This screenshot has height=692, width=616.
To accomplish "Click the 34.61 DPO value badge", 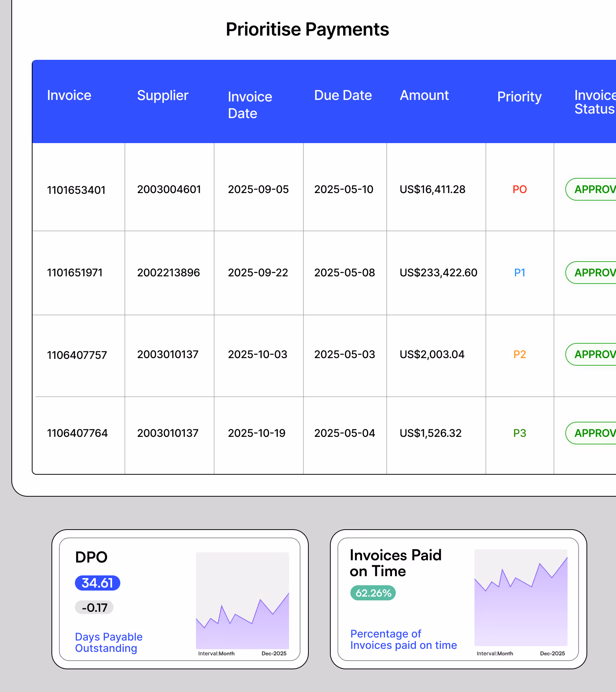I will click(98, 583).
